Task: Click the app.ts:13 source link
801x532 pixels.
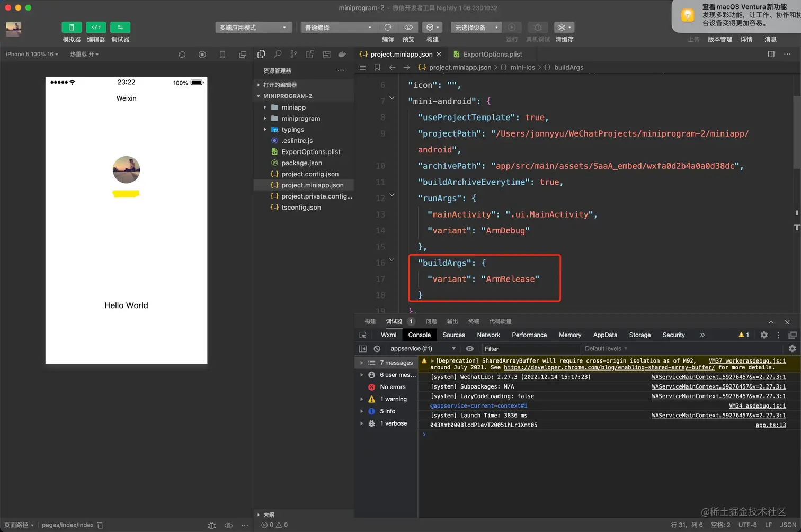Action: pyautogui.click(x=770, y=425)
